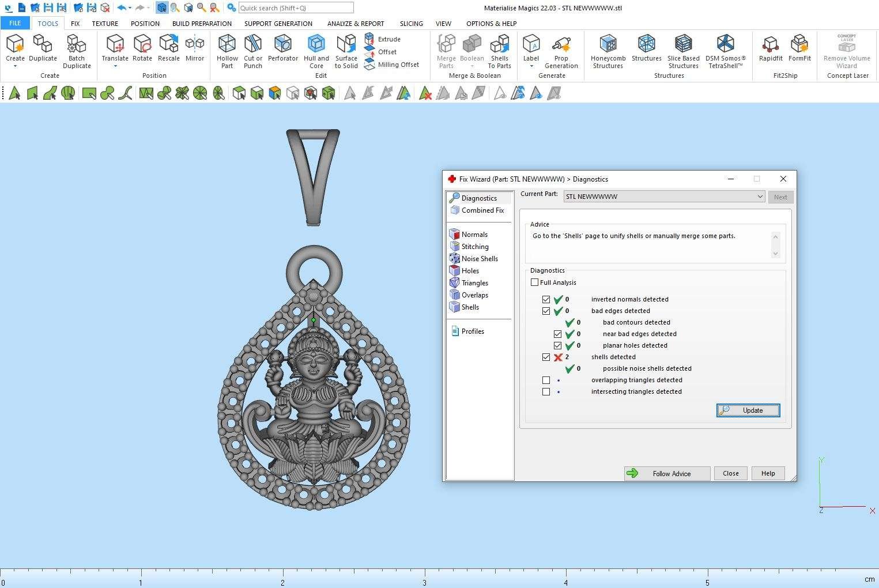The height and width of the screenshot is (588, 879).
Task: Select the Hollow Part tool
Action: (x=227, y=51)
